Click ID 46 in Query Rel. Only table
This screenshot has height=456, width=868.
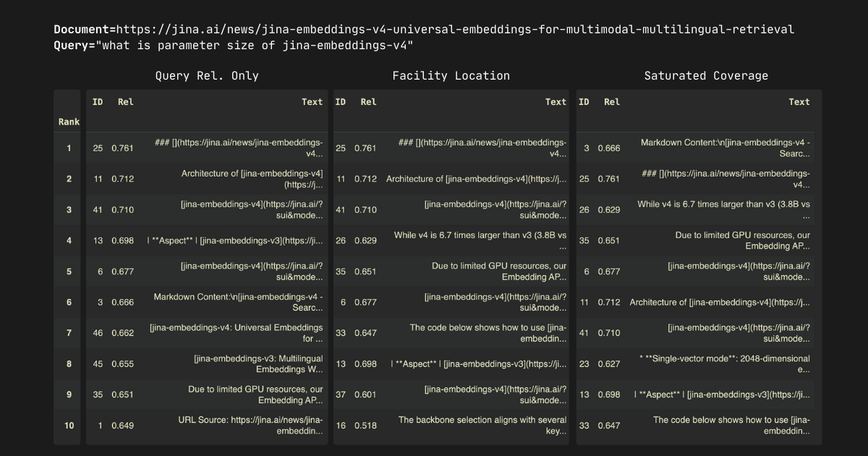click(x=98, y=333)
